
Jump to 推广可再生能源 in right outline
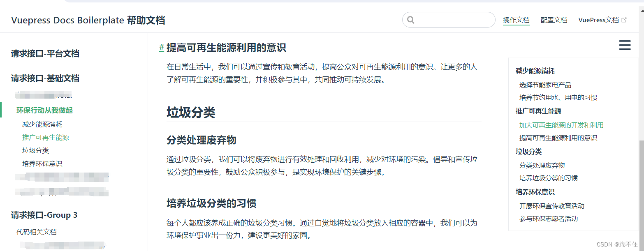[x=538, y=111]
